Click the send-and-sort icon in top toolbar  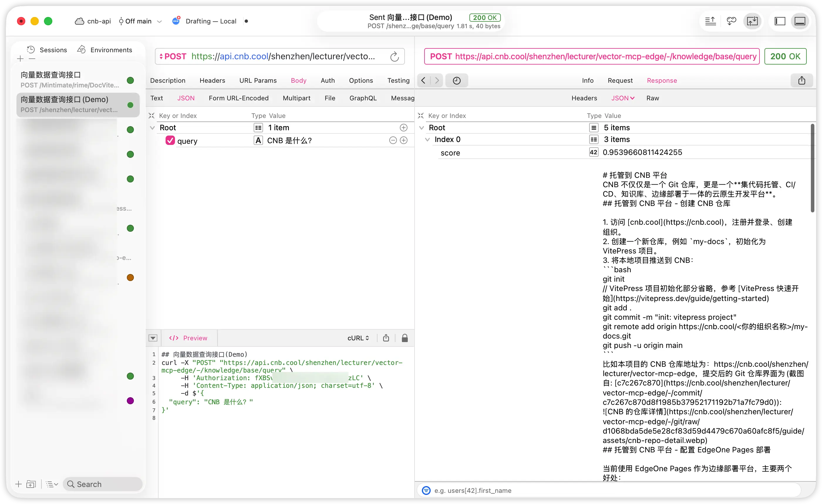pyautogui.click(x=710, y=21)
